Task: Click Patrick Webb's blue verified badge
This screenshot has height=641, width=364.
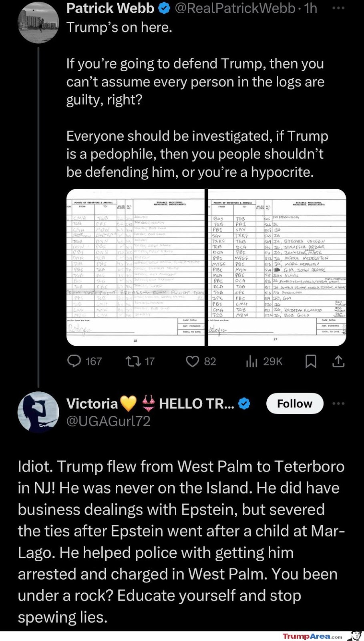Action: (164, 8)
